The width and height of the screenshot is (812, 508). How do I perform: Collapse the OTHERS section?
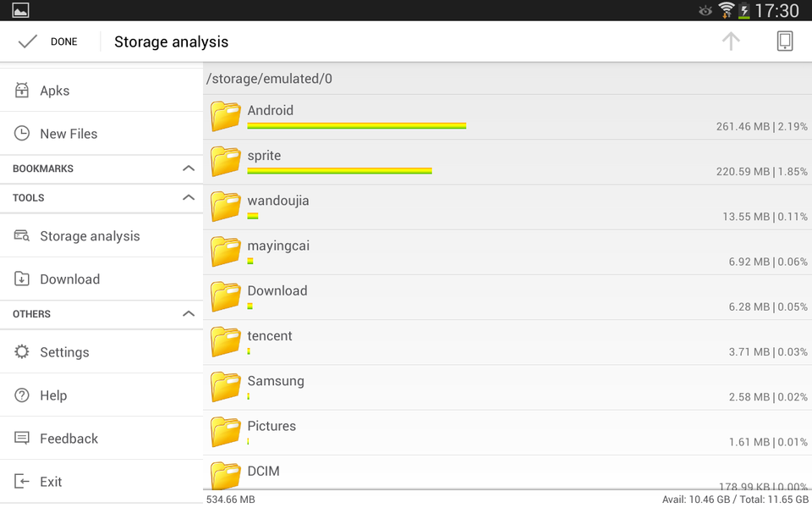pyautogui.click(x=189, y=314)
